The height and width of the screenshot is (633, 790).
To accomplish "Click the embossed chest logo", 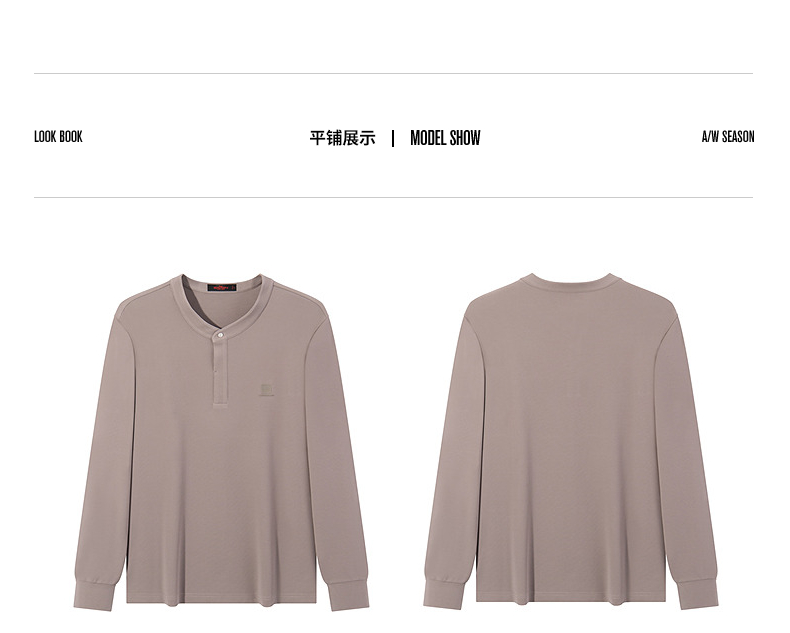I will tap(266, 390).
